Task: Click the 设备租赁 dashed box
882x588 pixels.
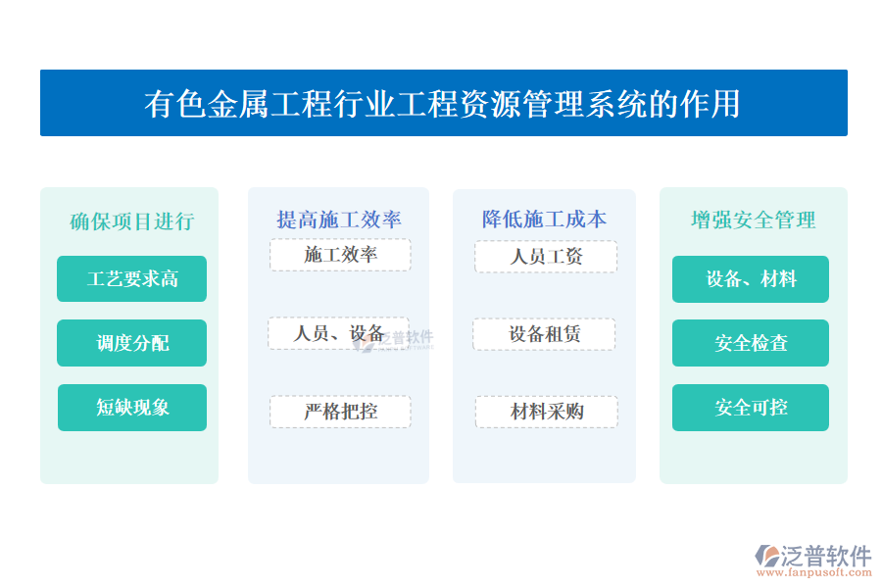Action: [544, 334]
